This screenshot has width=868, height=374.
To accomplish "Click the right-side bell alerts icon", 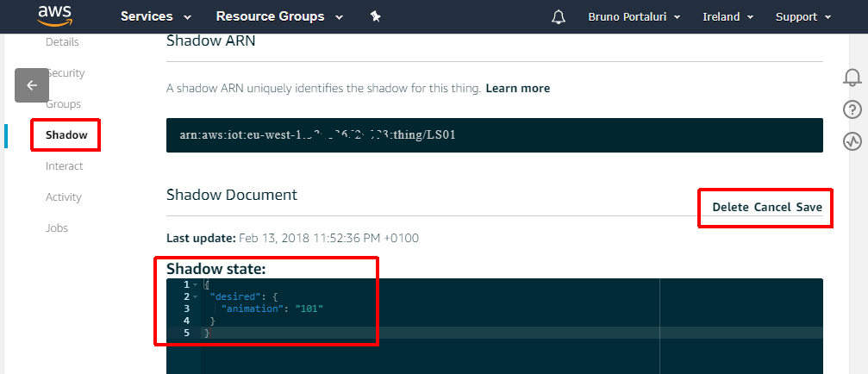I will [852, 78].
